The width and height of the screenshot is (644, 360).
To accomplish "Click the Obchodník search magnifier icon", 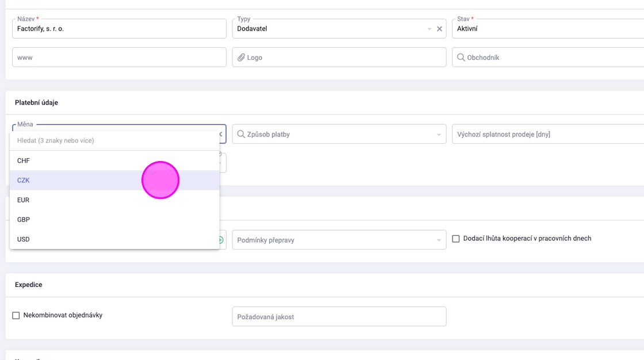I will [x=461, y=58].
